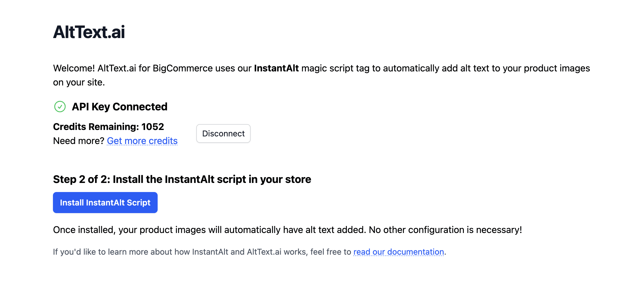Click the Install InstantAlt Script button
Image resolution: width=644 pixels, height=281 pixels.
(105, 203)
